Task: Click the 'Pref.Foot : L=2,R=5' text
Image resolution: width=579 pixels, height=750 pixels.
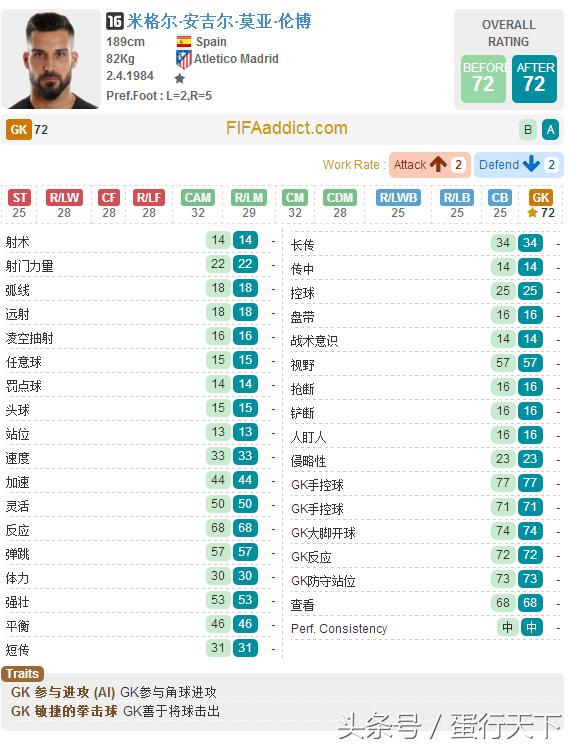Action: pos(159,96)
